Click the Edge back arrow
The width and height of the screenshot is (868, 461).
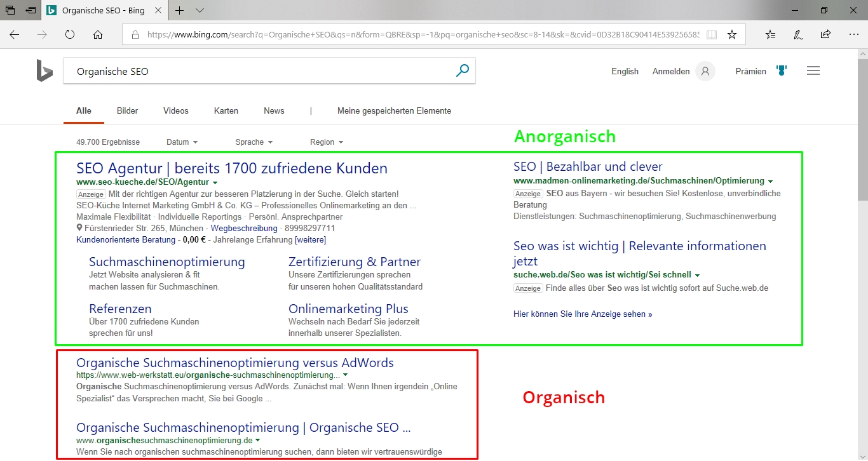[15, 35]
